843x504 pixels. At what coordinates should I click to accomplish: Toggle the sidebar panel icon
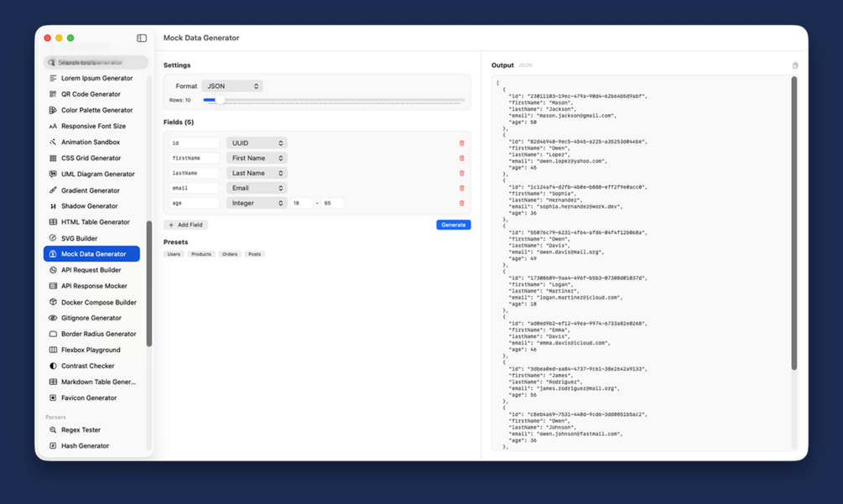click(x=142, y=38)
